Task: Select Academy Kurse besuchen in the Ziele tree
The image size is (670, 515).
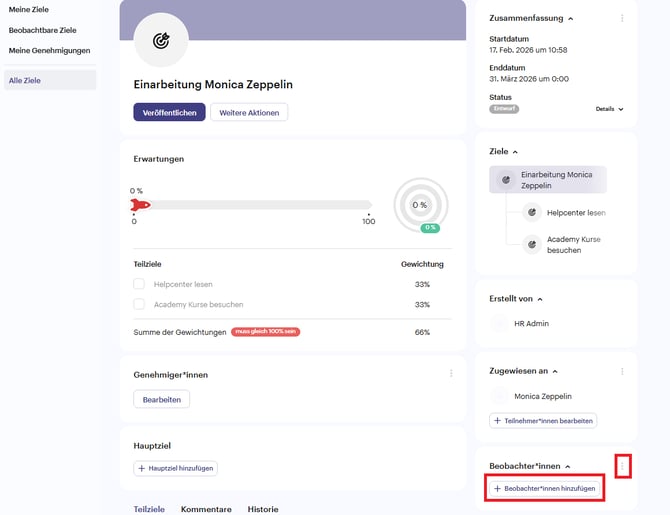Action: tap(573, 245)
